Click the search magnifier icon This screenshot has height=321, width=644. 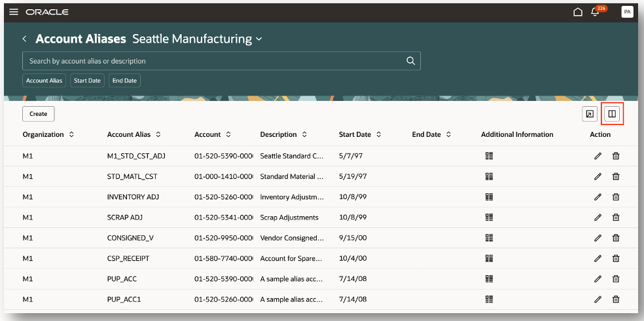point(411,61)
